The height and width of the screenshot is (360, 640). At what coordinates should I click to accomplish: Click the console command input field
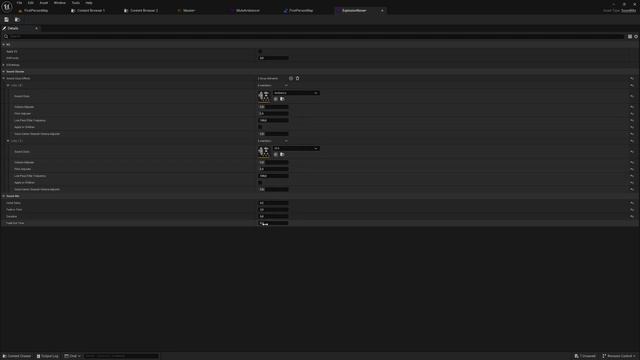121,356
